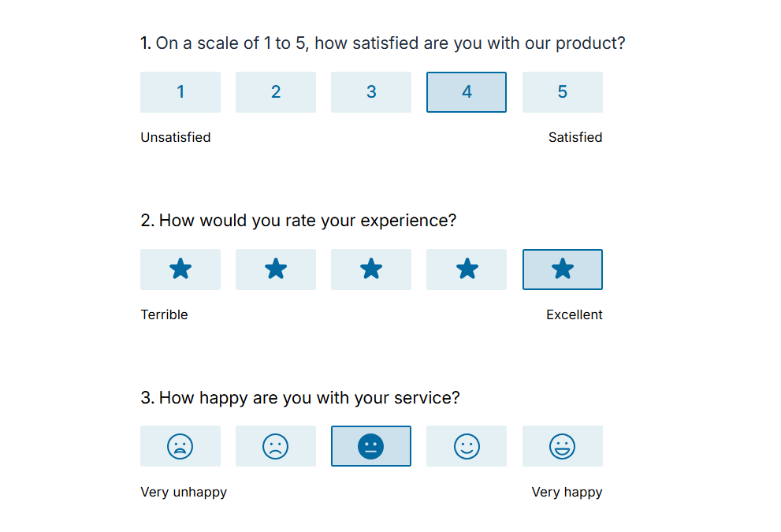781x532 pixels.
Task: Choose satisfaction rating 2
Action: 276,92
